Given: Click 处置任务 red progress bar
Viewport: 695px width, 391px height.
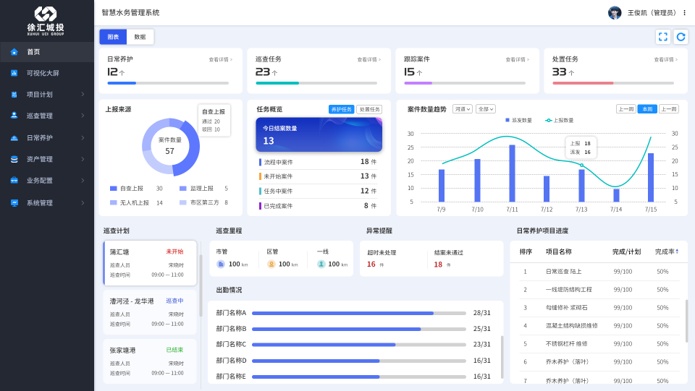Looking at the screenshot, I should click(x=613, y=83).
